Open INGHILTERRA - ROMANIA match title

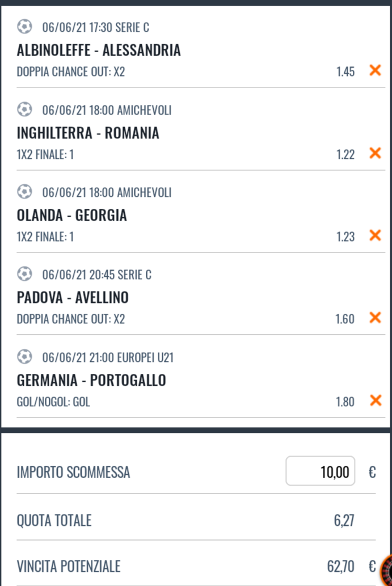tap(88, 133)
